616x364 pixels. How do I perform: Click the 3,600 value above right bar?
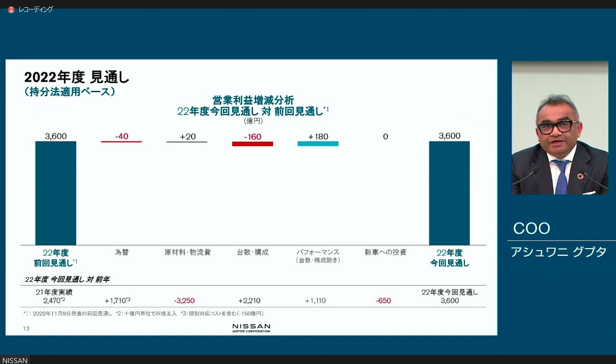pyautogui.click(x=449, y=136)
